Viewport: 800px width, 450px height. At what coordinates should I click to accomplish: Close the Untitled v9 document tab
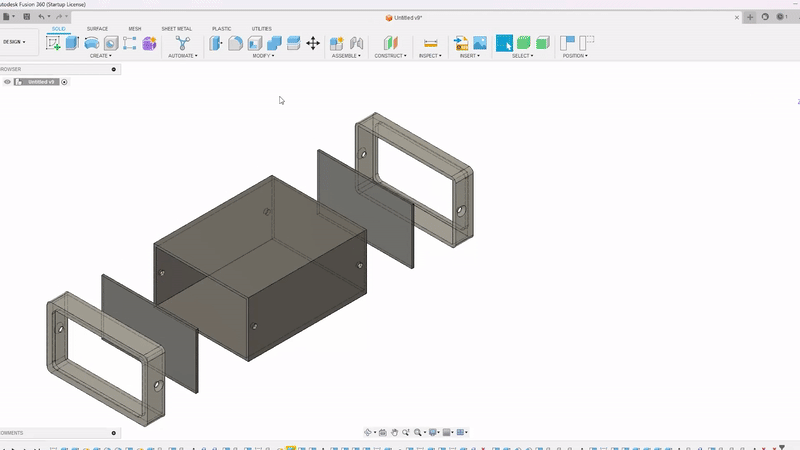coord(737,17)
